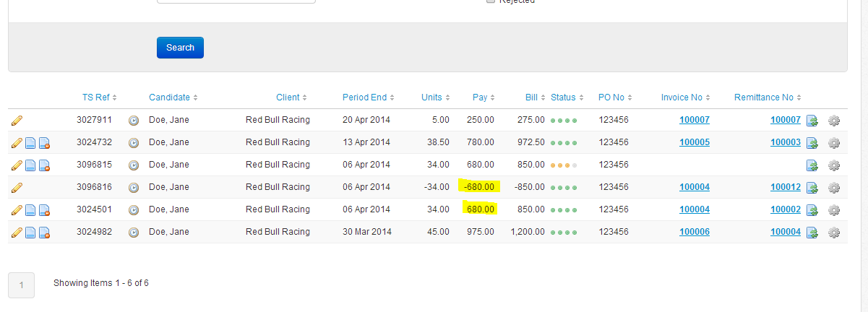Click the clock icon for timesheet 3027911
This screenshot has width=868, height=312.
click(134, 121)
